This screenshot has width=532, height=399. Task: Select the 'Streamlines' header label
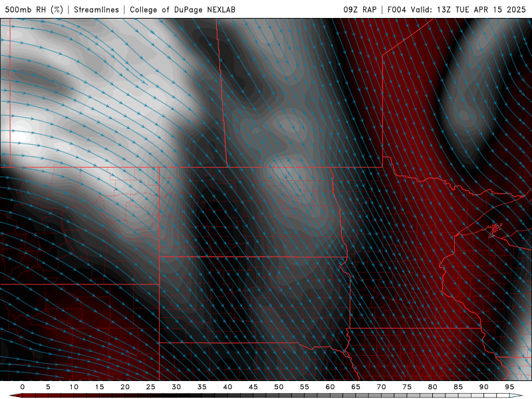(x=96, y=9)
